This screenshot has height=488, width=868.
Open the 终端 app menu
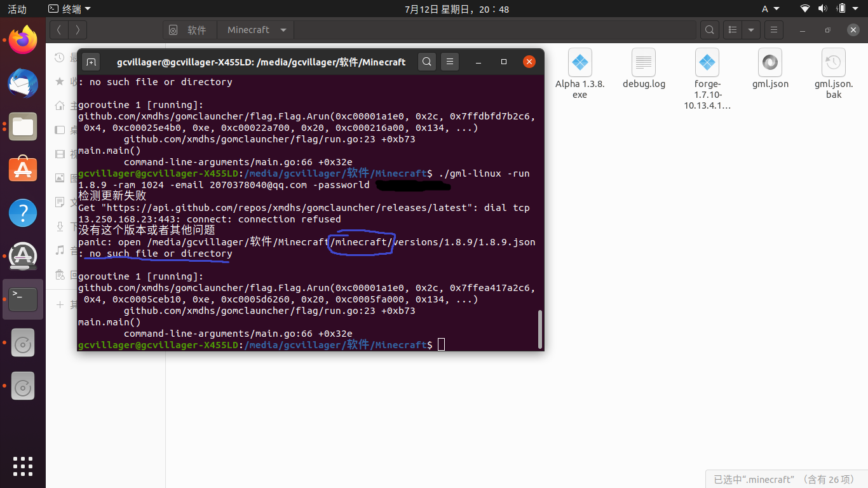(69, 9)
